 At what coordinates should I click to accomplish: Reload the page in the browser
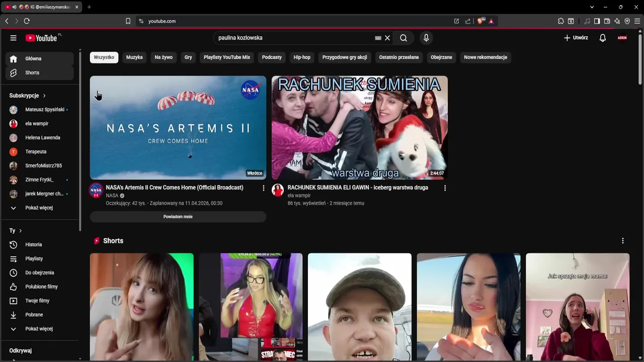27,21
